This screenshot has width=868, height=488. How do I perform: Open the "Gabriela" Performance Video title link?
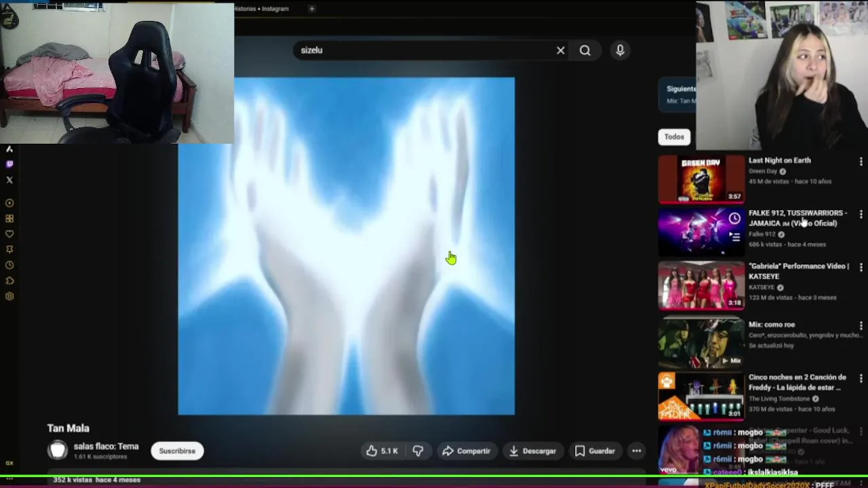pos(799,271)
